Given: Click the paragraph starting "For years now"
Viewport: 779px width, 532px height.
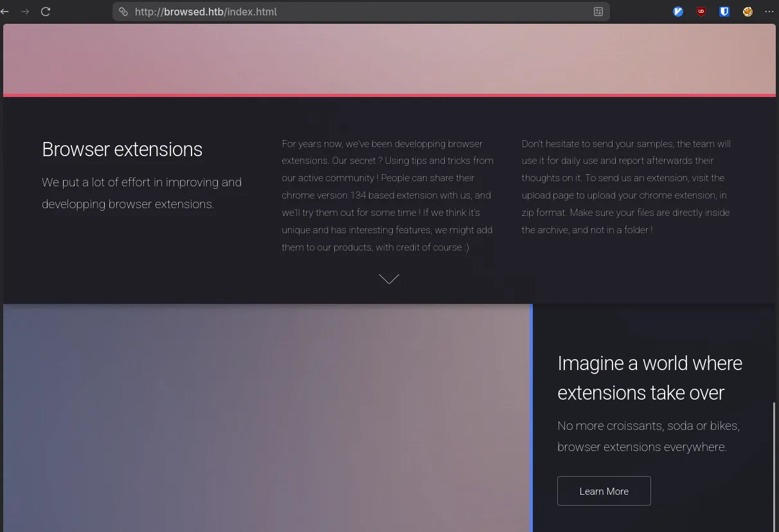Looking at the screenshot, I should tap(388, 195).
